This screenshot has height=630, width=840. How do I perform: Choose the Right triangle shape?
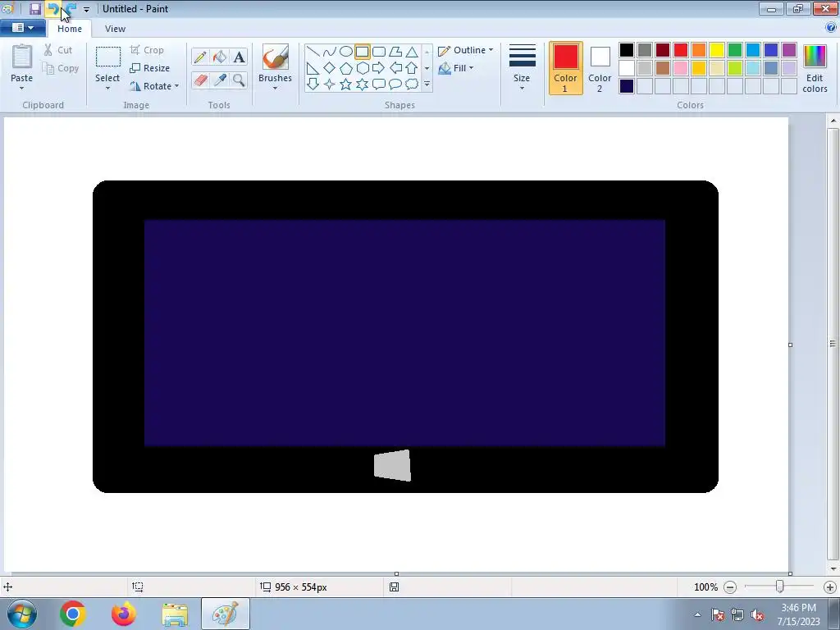coord(313,68)
